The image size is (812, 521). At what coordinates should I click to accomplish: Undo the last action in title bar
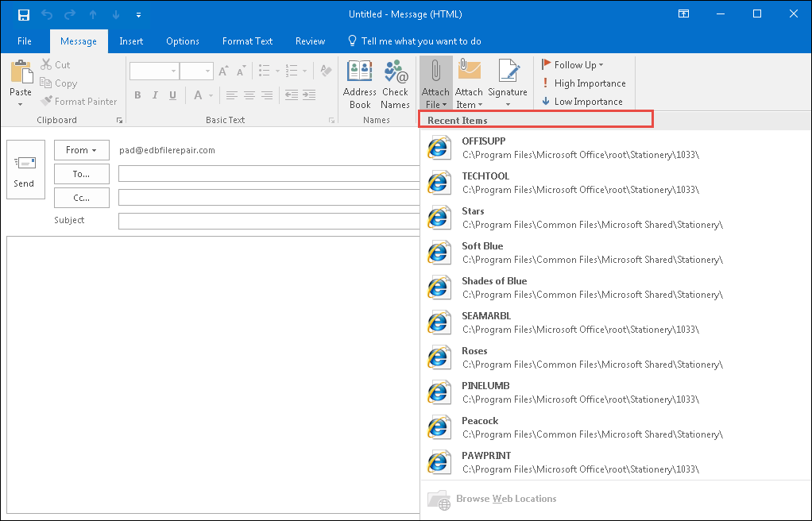point(47,14)
